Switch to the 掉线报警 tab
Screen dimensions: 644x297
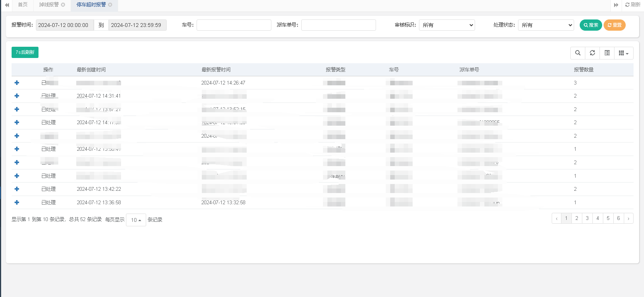tap(49, 5)
